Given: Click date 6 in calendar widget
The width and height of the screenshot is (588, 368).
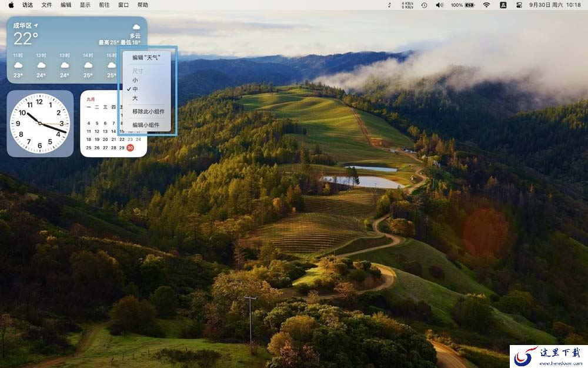Looking at the screenshot, I should pos(105,123).
